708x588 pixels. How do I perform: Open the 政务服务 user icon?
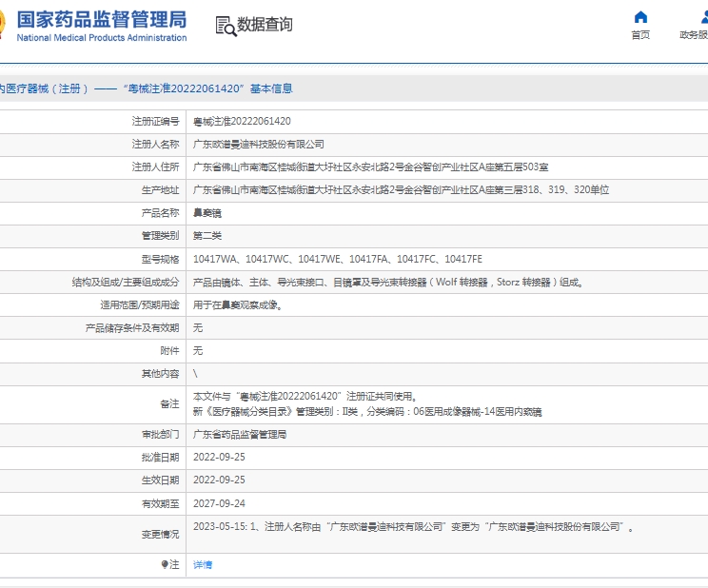click(704, 17)
